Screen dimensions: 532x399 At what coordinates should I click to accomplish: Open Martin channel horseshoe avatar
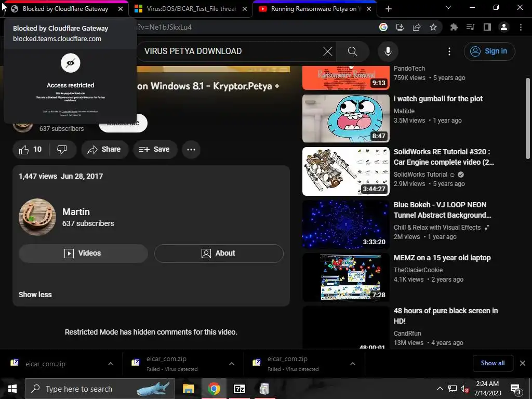click(37, 217)
